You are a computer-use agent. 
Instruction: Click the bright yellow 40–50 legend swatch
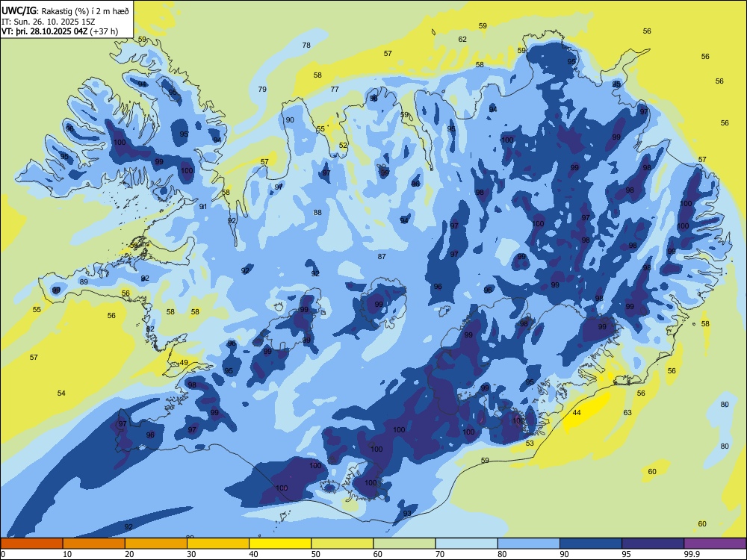280,544
